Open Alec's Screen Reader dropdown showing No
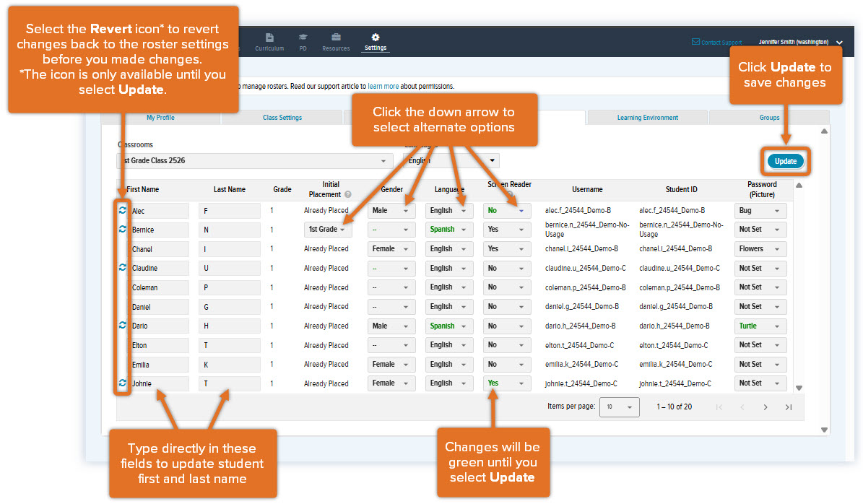 coord(506,211)
